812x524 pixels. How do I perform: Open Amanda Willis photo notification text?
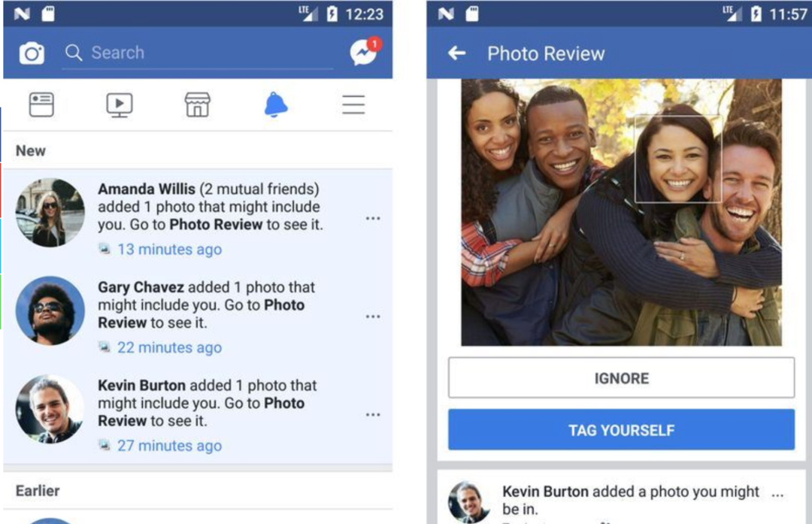211,207
